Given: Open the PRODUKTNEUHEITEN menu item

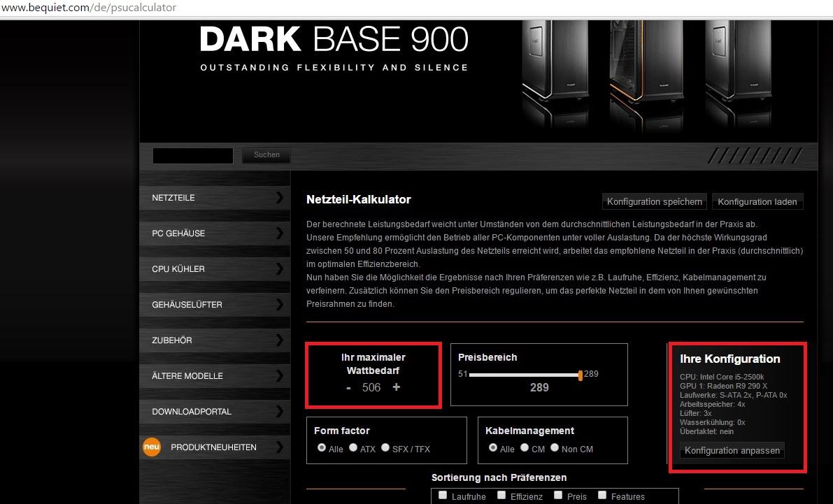Looking at the screenshot, I should coord(215,447).
